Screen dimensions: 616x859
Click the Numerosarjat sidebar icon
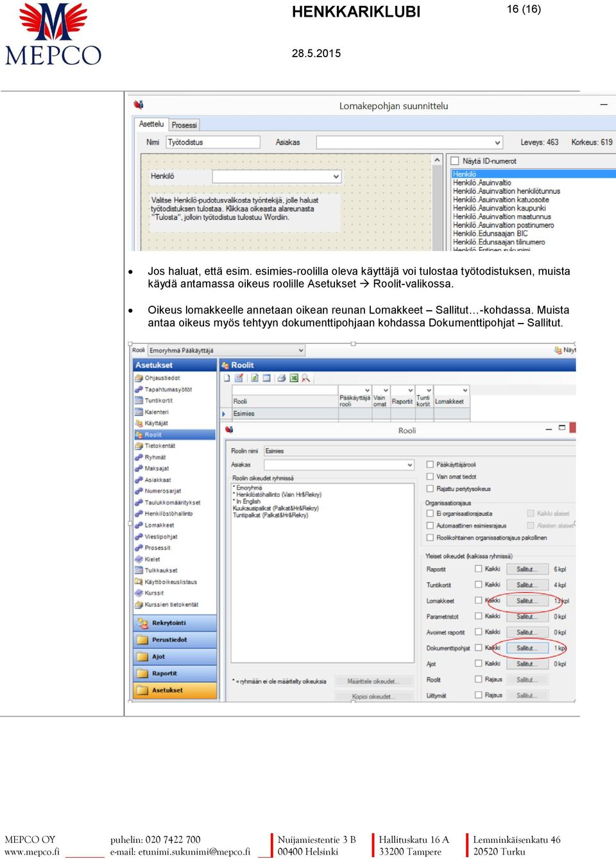(x=139, y=491)
